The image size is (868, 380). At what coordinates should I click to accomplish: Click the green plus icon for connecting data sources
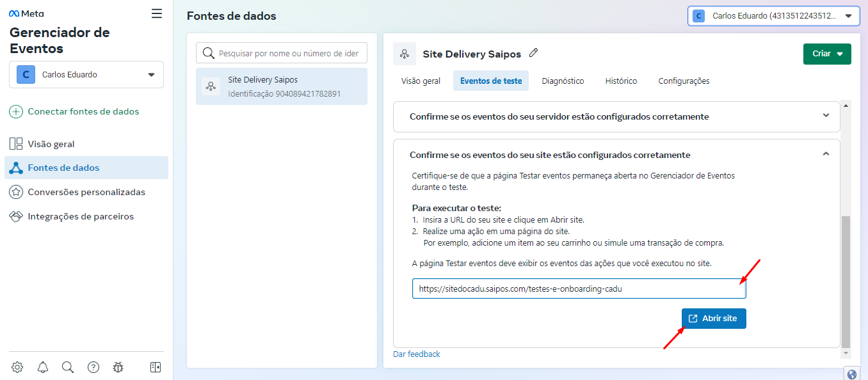16,111
